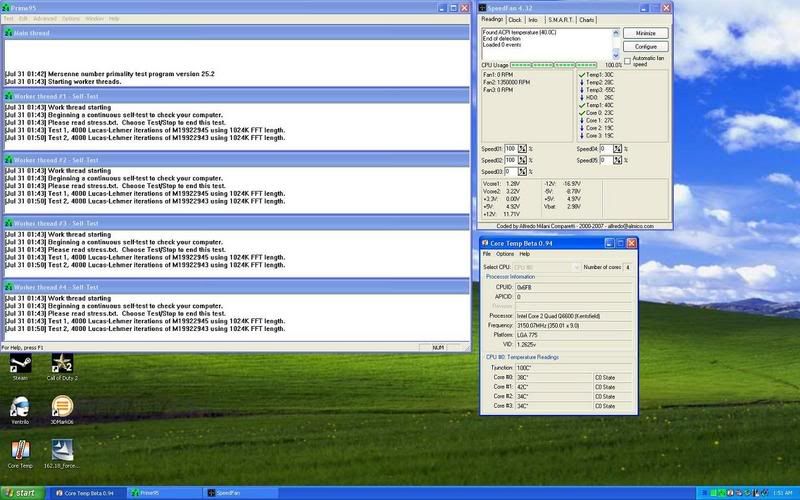This screenshot has height=500, width=800.
Task: Open the Core Temp desktop shortcut
Action: [x=20, y=451]
